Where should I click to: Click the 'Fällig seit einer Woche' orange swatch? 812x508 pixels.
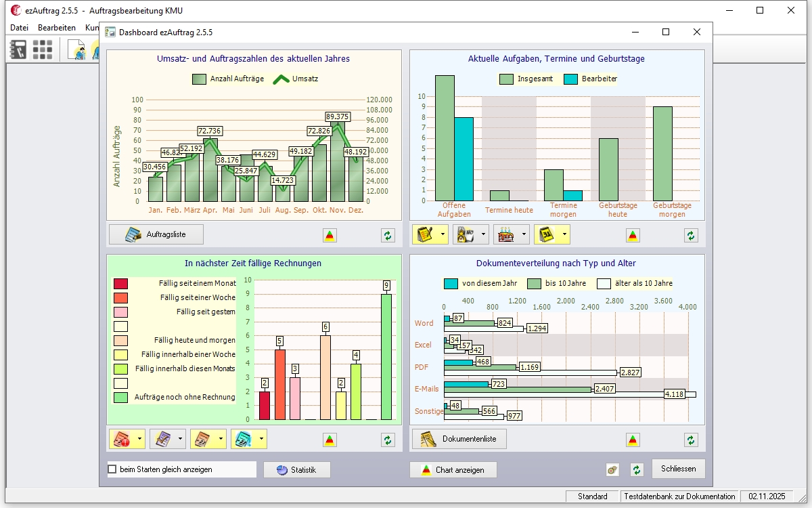[x=120, y=298]
